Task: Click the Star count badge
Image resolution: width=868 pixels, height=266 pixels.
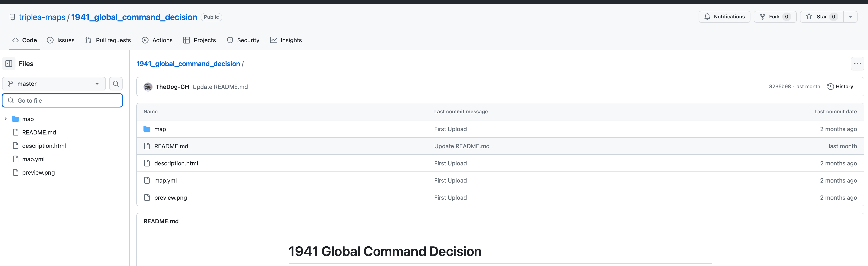Action: click(x=833, y=17)
